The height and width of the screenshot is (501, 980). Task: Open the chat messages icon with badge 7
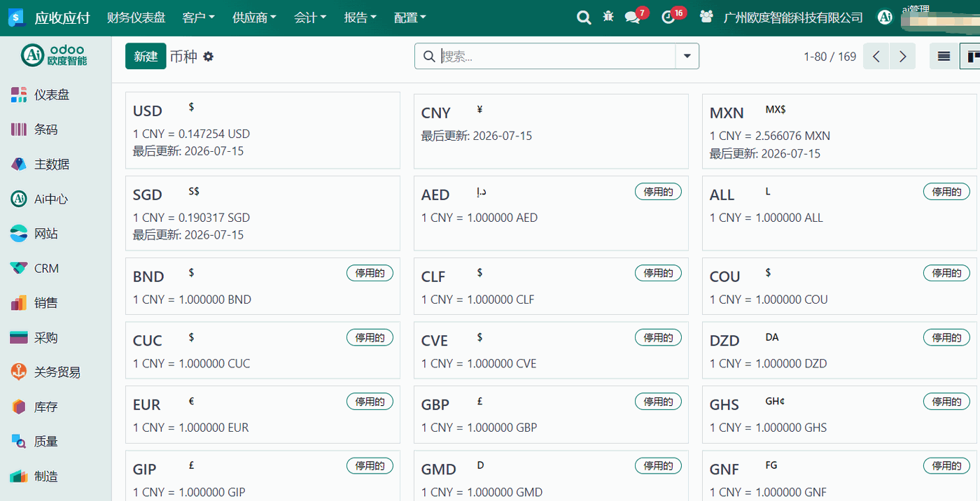(633, 17)
